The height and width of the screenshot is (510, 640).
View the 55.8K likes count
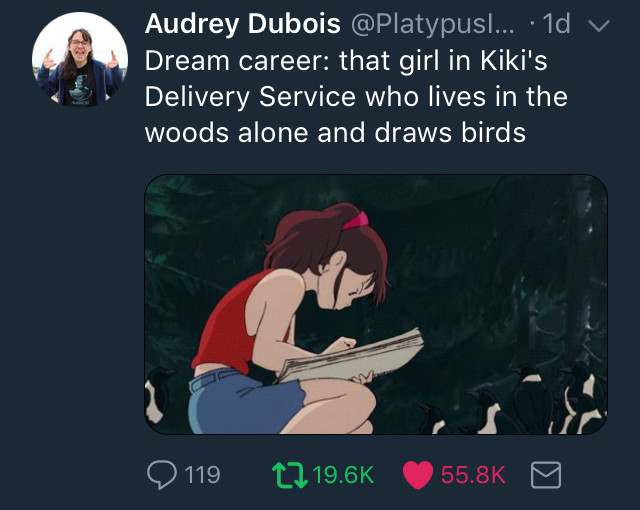[x=473, y=475]
